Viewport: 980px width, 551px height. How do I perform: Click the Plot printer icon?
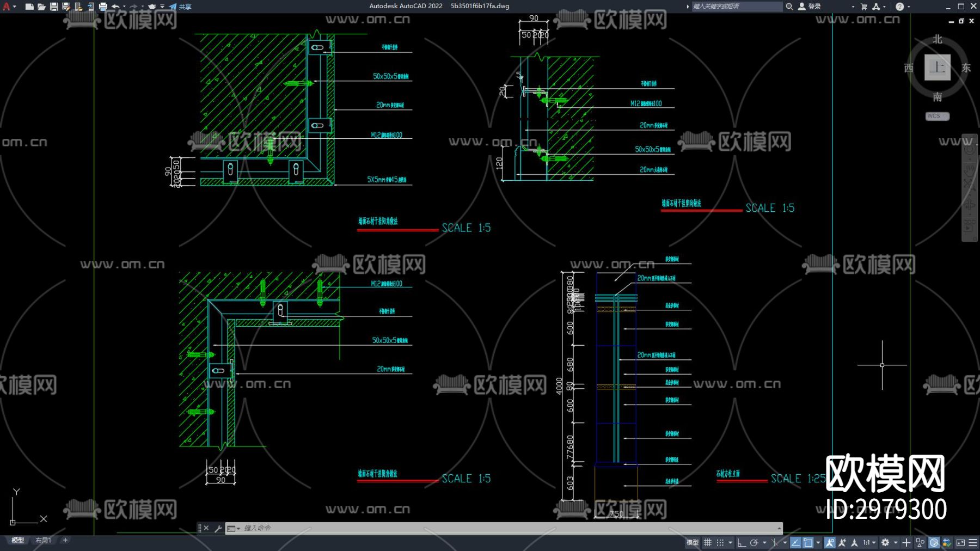coord(103,7)
